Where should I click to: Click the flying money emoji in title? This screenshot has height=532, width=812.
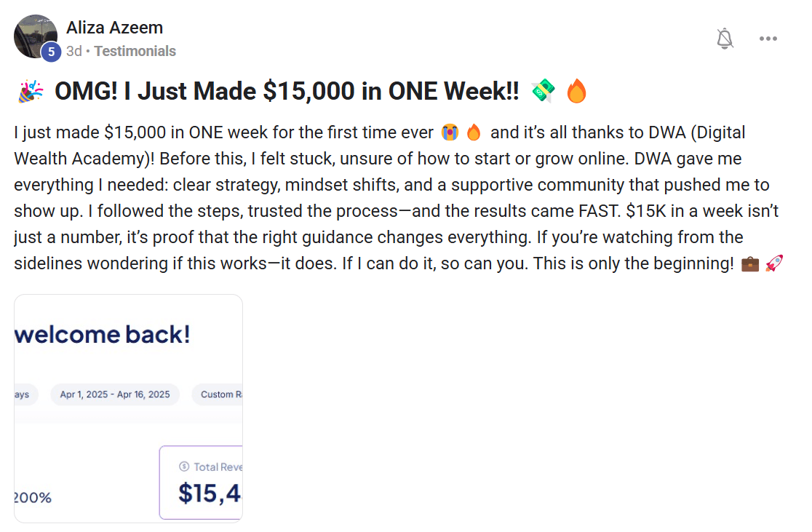542,92
